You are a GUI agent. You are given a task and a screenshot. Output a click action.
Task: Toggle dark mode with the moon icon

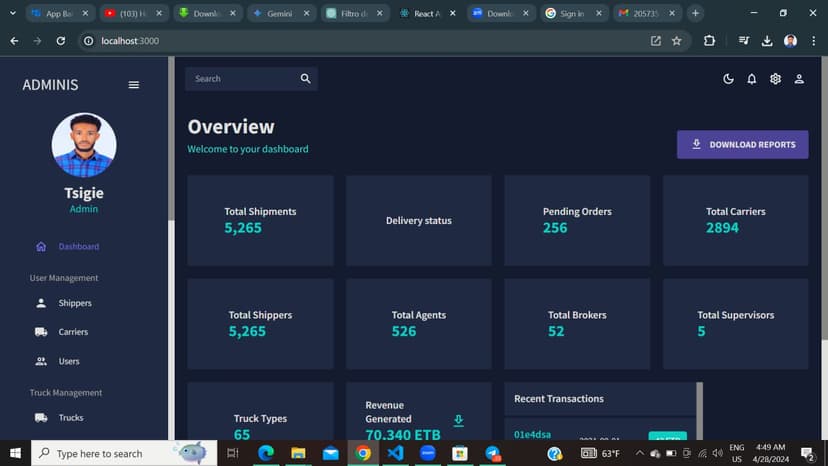pos(728,79)
